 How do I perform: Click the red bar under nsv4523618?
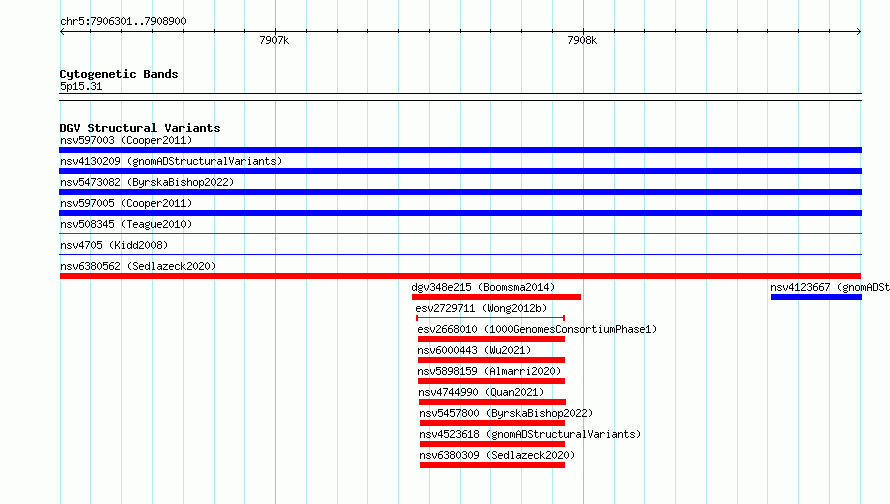[493, 444]
